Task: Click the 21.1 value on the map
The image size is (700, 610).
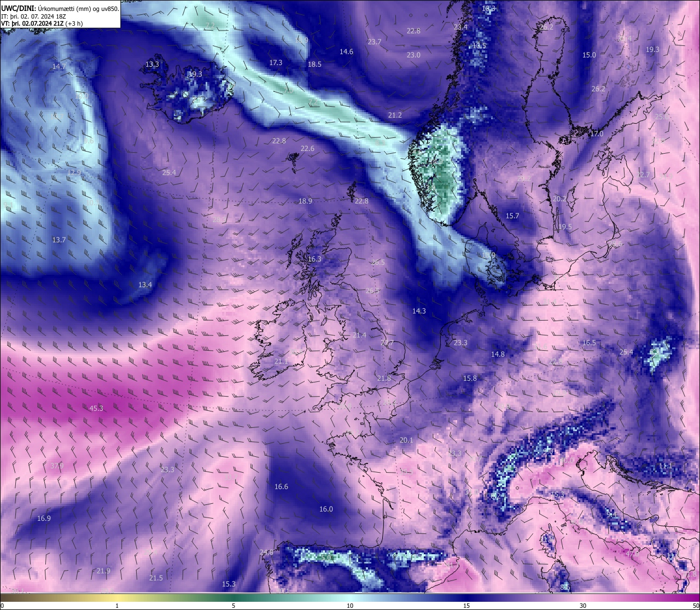Action: 281,361
